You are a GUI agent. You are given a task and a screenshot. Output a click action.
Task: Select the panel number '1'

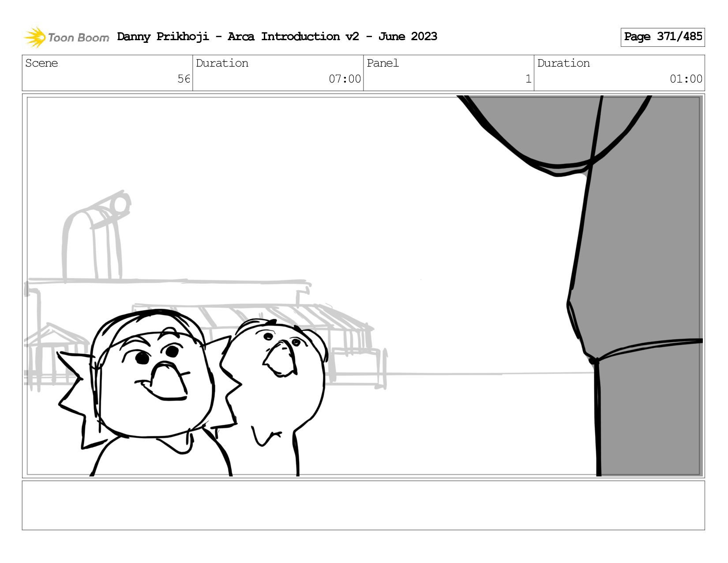tap(528, 79)
